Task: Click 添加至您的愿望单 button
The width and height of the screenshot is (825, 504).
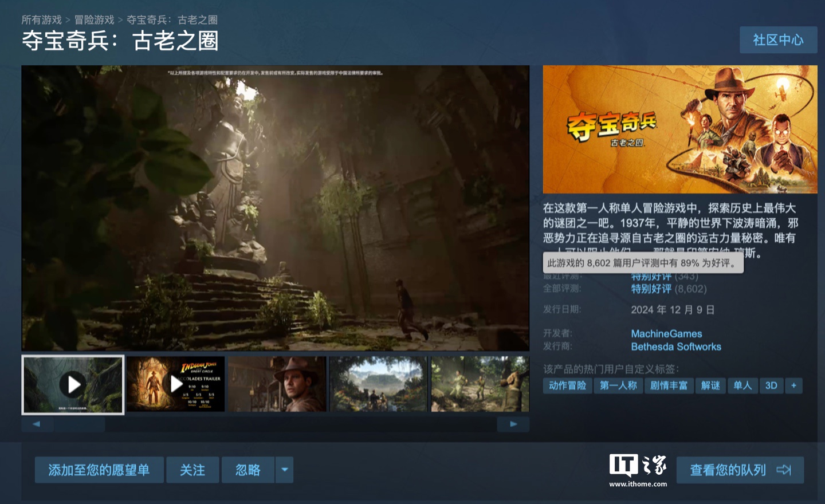Action: 99,470
